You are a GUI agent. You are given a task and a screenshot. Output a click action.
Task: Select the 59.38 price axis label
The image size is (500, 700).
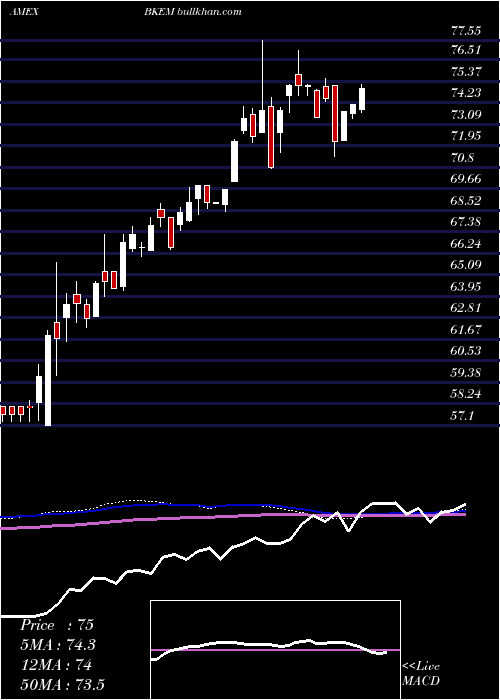click(467, 372)
